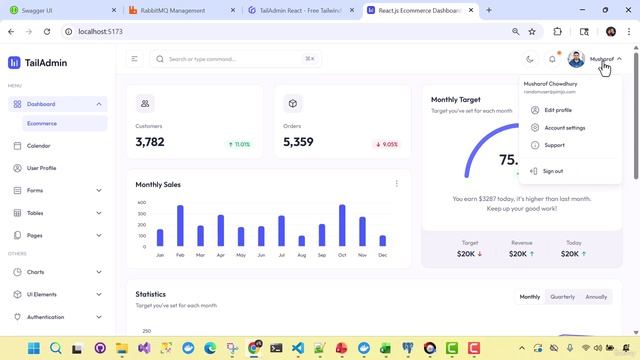Click the TailAdmin logo icon

click(x=14, y=62)
